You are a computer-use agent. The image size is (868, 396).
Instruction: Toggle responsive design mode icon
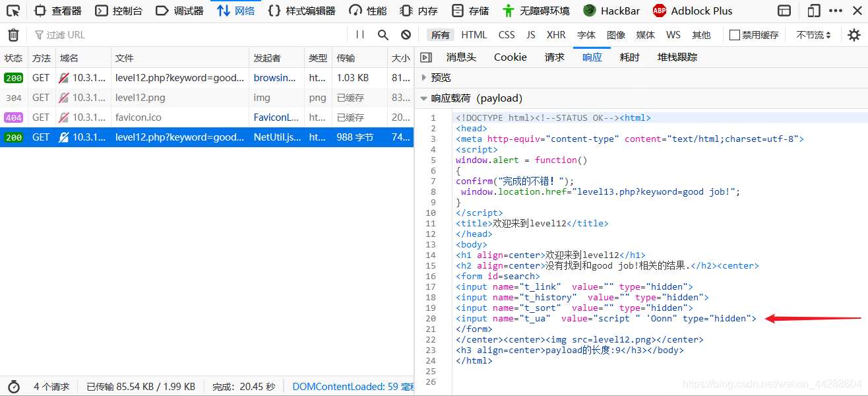[x=815, y=11]
